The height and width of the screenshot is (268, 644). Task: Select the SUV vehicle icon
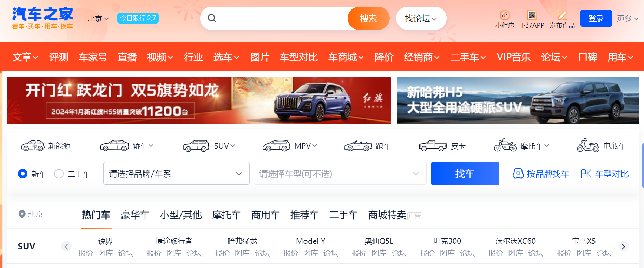(x=196, y=145)
